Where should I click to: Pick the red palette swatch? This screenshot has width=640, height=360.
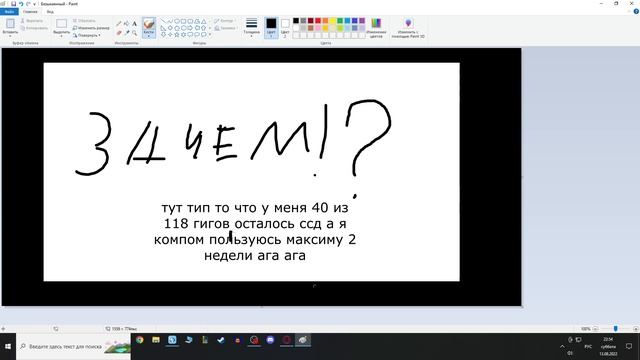coord(318,21)
